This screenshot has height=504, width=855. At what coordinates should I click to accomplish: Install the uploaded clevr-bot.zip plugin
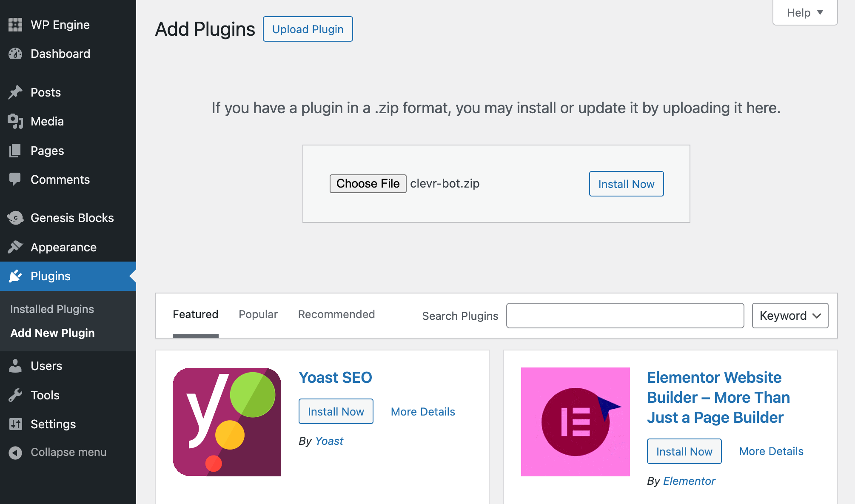coord(626,184)
